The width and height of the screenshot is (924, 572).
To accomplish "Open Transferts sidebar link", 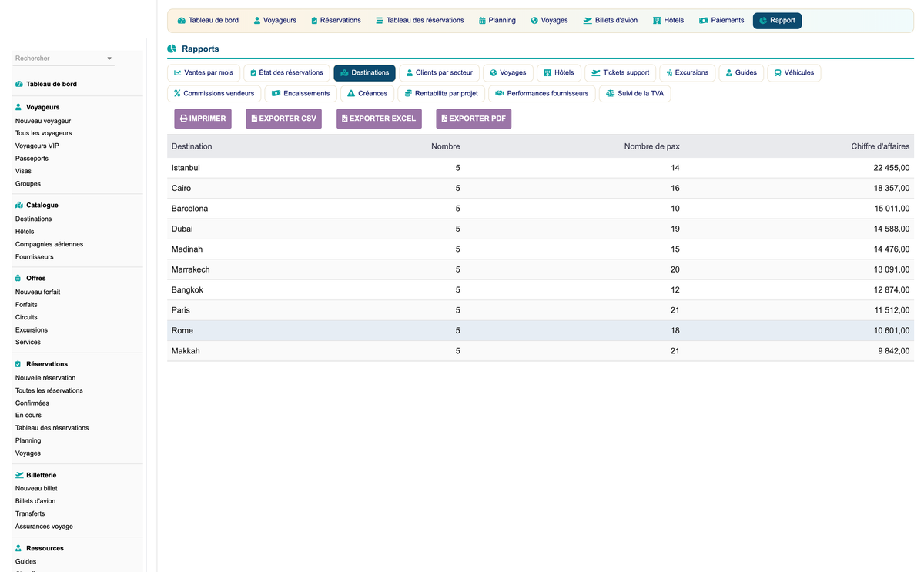I will pyautogui.click(x=30, y=513).
